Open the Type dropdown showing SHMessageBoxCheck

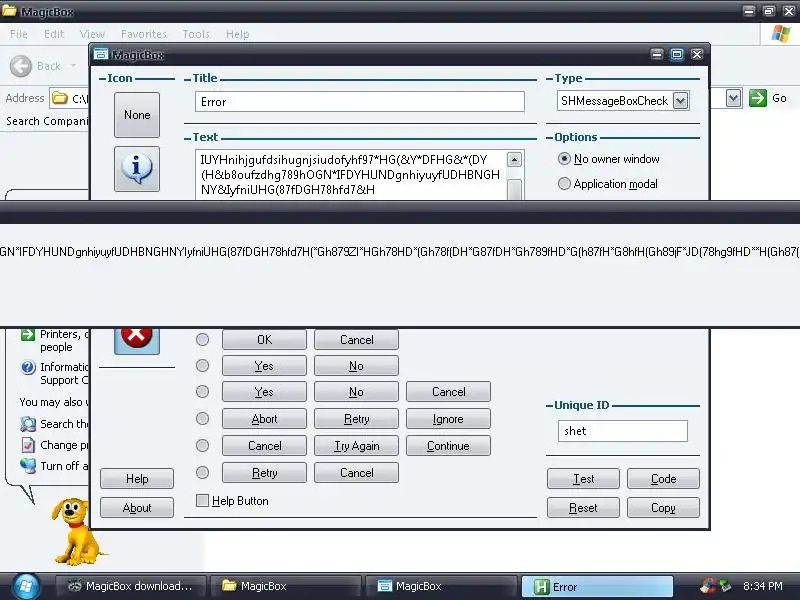(x=680, y=101)
